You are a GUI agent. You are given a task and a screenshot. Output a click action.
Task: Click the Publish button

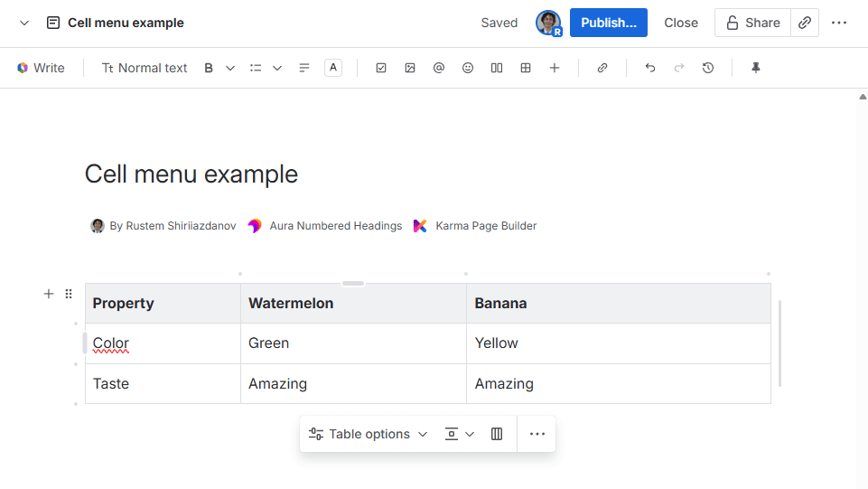click(x=608, y=23)
